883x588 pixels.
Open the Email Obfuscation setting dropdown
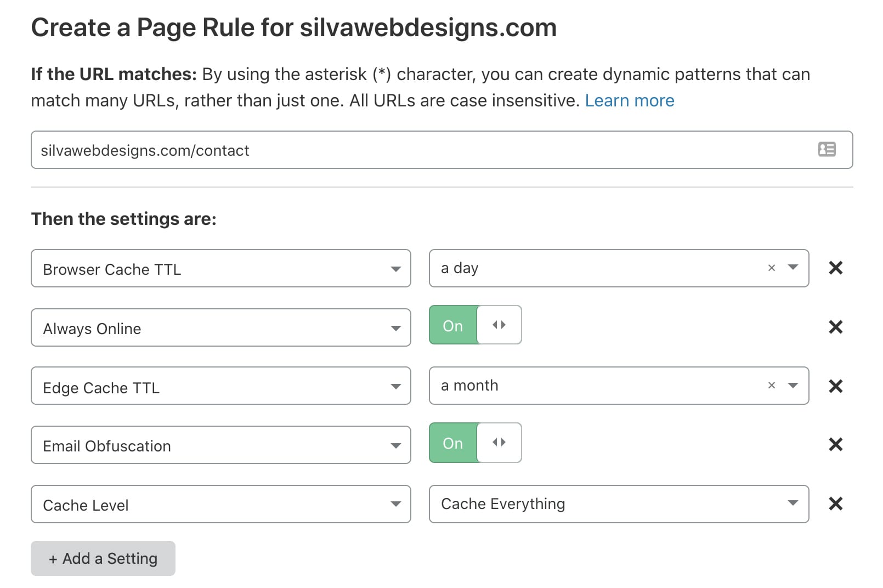click(x=221, y=445)
